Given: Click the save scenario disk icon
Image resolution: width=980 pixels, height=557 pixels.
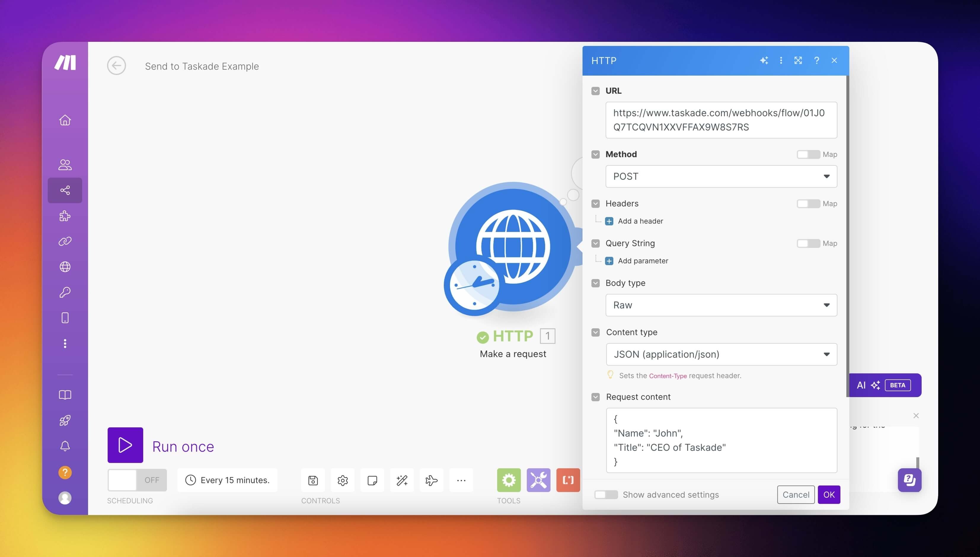Looking at the screenshot, I should pyautogui.click(x=313, y=480).
